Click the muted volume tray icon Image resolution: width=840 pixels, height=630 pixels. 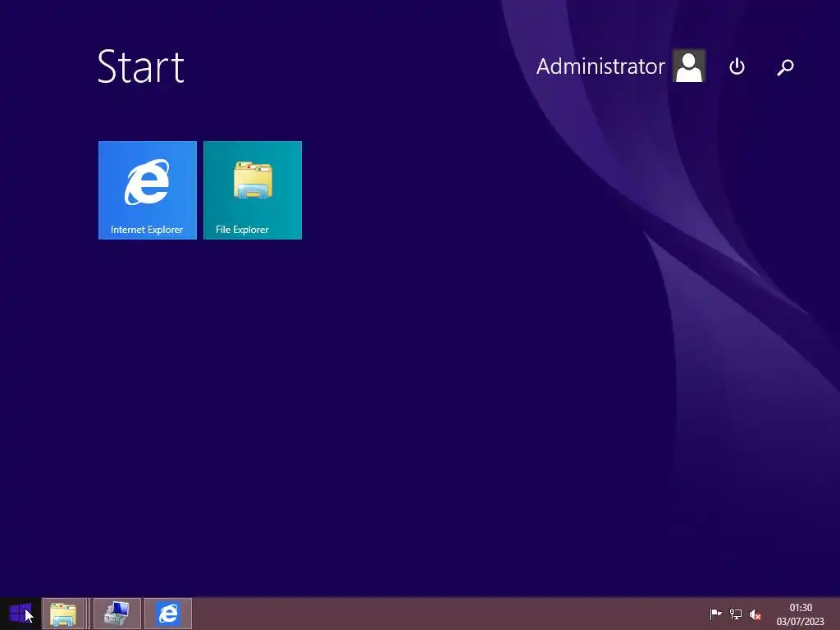pyautogui.click(x=756, y=614)
